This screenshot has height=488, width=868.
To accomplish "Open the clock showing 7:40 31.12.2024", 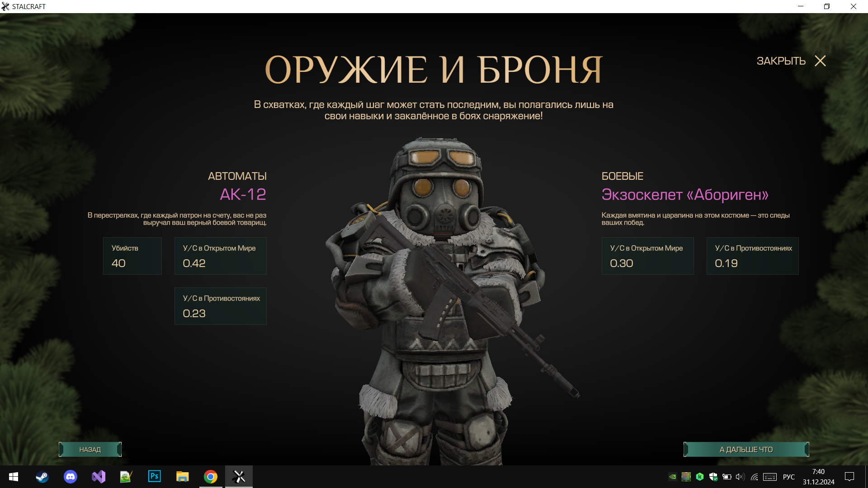I will pyautogui.click(x=819, y=477).
